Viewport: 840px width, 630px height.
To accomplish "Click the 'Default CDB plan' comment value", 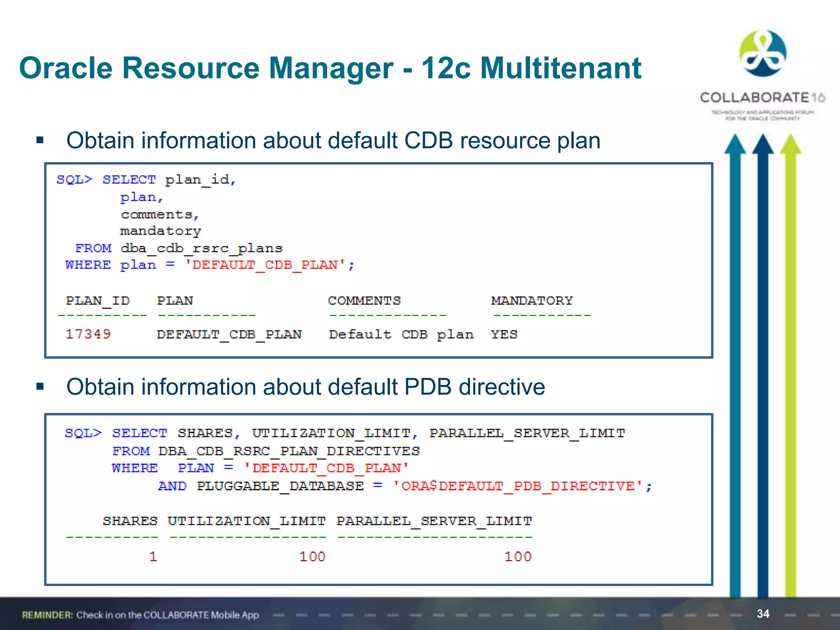I will [x=401, y=335].
